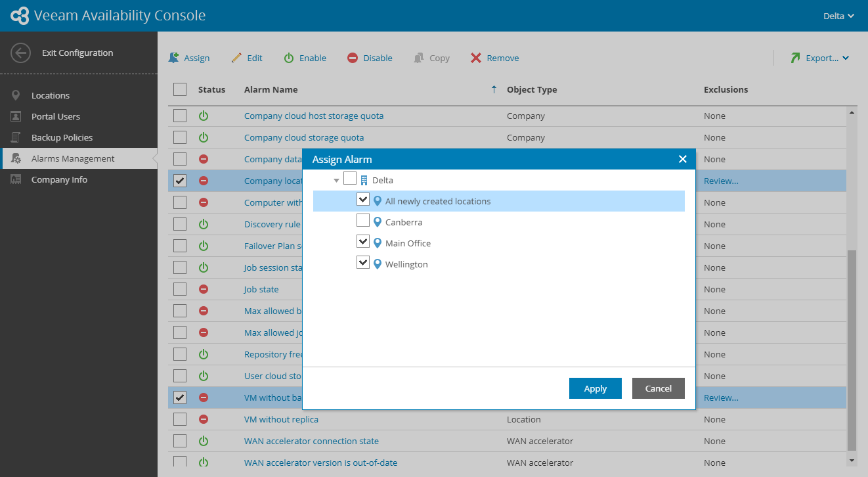Click green status icon in Discovery rule row
868x477 pixels.
coord(204,224)
